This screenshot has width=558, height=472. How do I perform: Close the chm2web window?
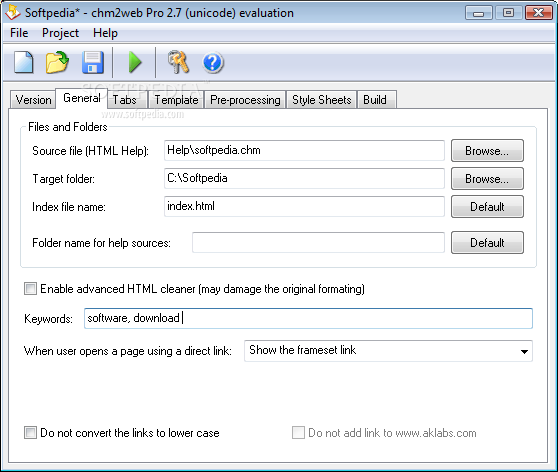[x=538, y=13]
